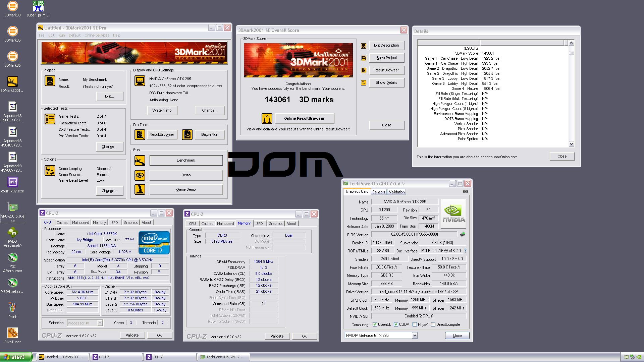Image resolution: width=644 pixels, height=362 pixels.
Task: Switch to the Sensors tab in GPU-Z
Action: pyautogui.click(x=379, y=192)
